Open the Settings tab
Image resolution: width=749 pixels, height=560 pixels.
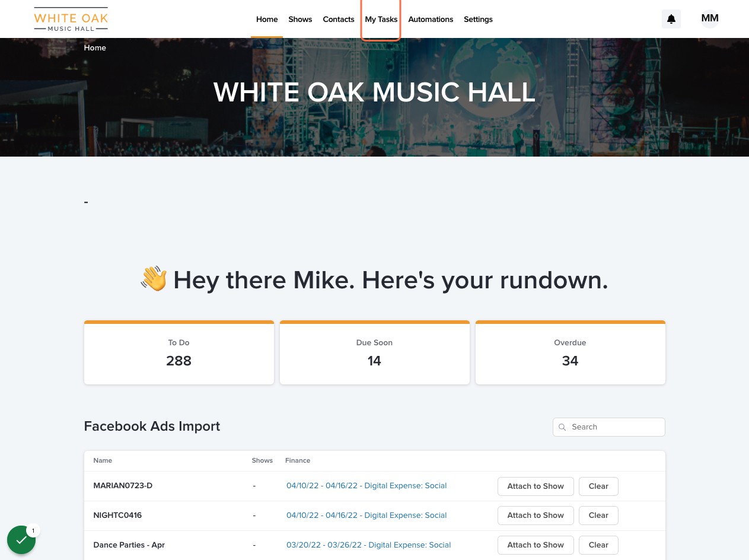tap(478, 19)
